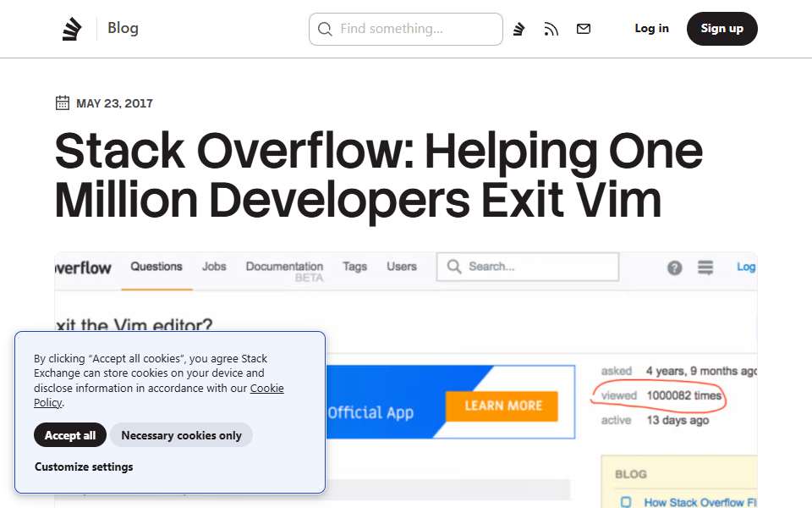Click the Sign up button
The height and width of the screenshot is (508, 812).
(721, 29)
